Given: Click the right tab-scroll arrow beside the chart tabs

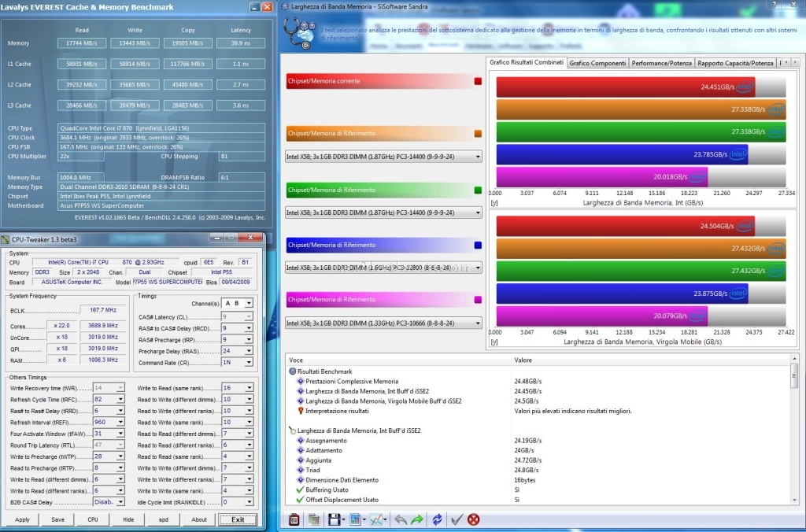Looking at the screenshot, I should [795, 62].
